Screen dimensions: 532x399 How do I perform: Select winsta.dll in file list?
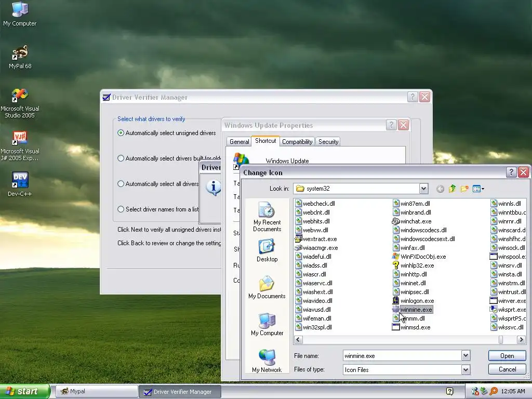point(506,274)
